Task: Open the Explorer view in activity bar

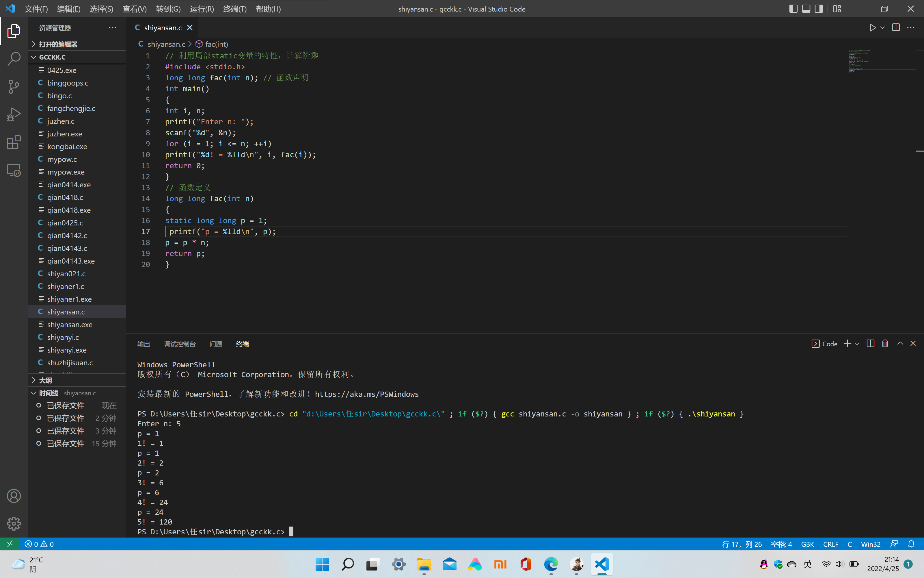Action: click(14, 31)
